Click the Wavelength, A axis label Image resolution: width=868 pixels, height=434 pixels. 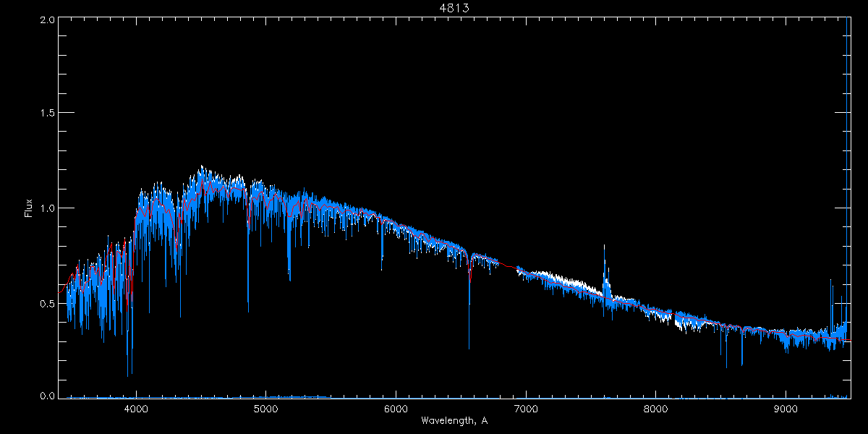coord(454,420)
